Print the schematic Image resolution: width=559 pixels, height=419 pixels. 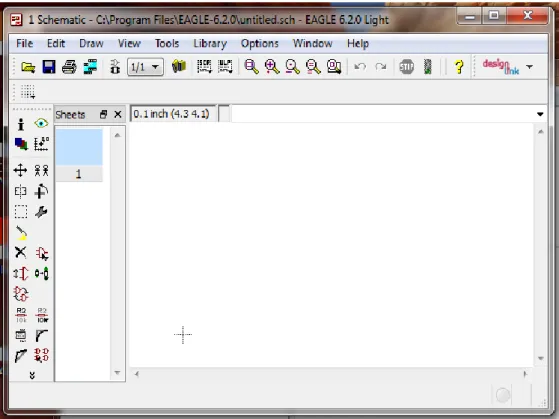(x=69, y=67)
